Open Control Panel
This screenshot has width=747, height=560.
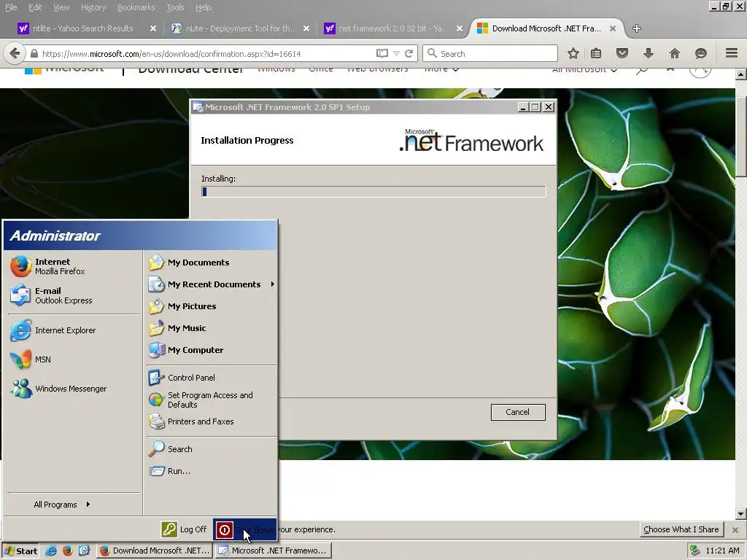[x=211, y=378]
